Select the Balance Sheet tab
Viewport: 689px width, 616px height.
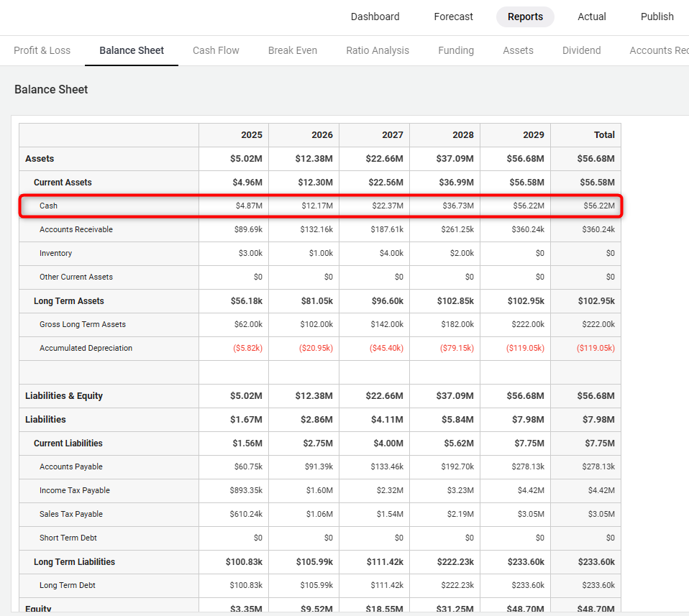132,50
